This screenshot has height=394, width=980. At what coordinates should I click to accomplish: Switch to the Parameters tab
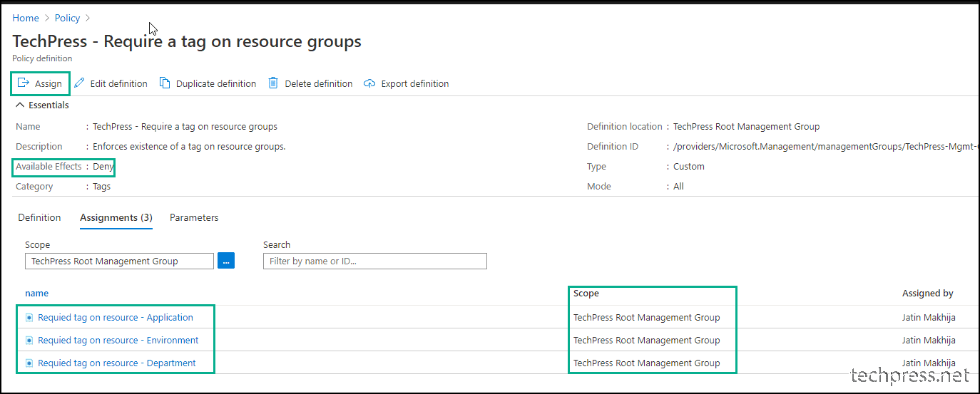(194, 218)
